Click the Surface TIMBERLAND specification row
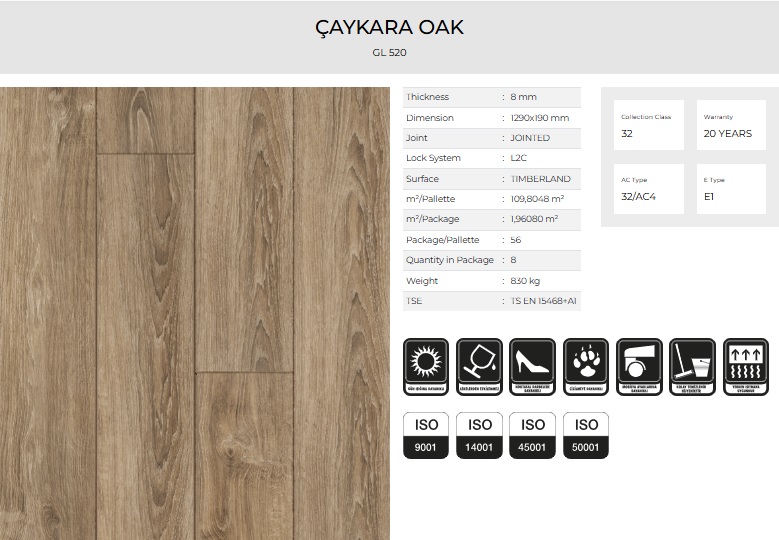Viewport: 779px width, 540px height. pyautogui.click(x=491, y=179)
